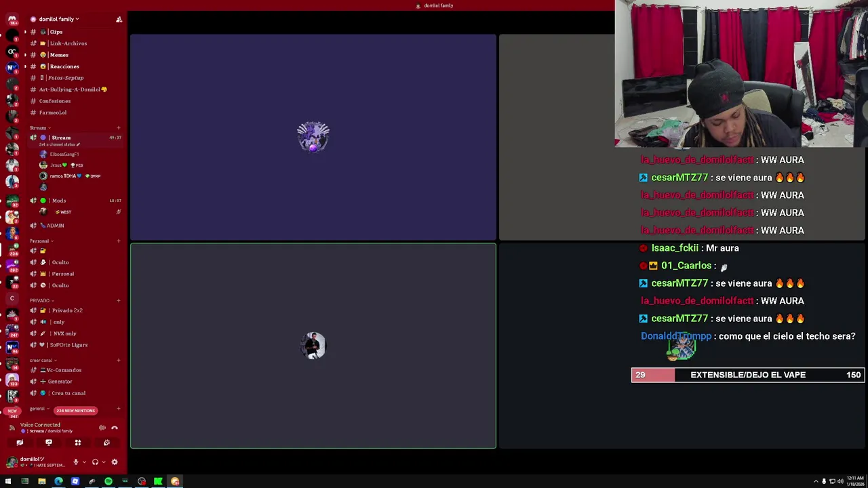Join the NVX only voice channel
Image resolution: width=868 pixels, height=488 pixels.
pyautogui.click(x=64, y=333)
